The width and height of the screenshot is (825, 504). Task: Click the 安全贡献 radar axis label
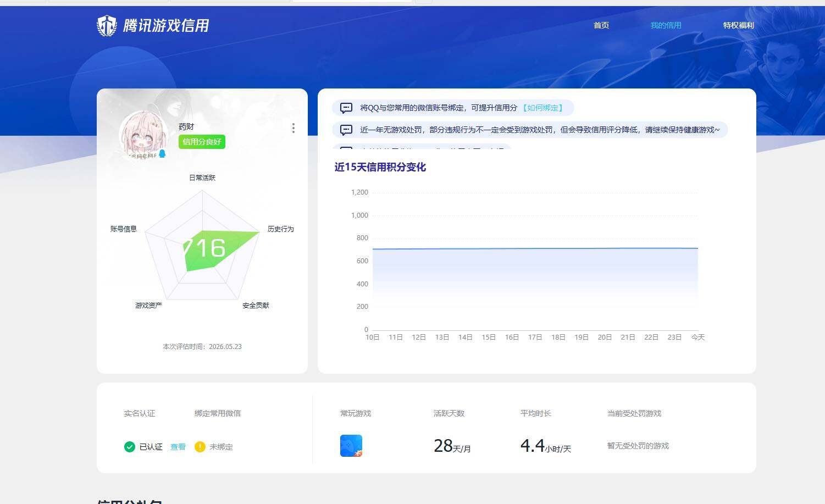click(x=256, y=305)
